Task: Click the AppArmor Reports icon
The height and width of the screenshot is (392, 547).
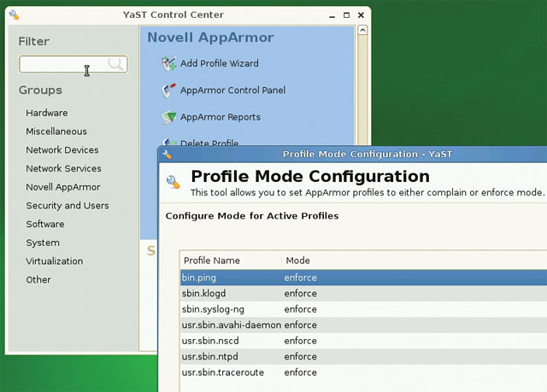Action: [x=169, y=117]
